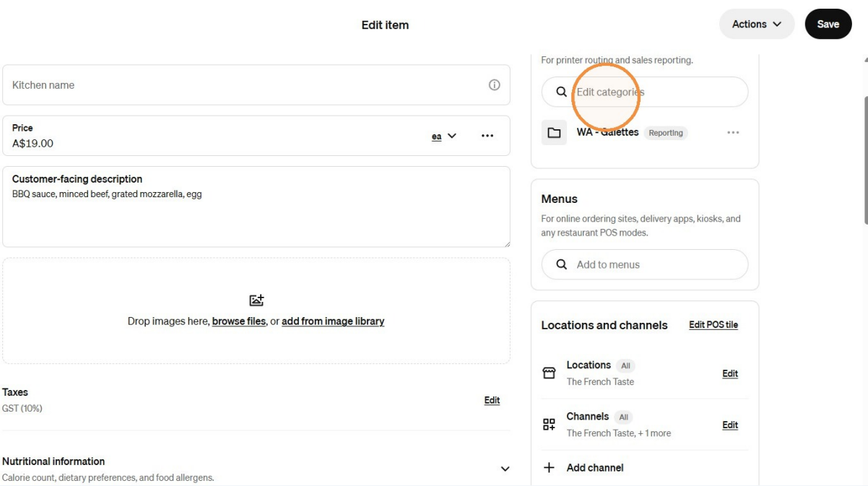868x486 pixels.
Task: Click the plus icon beside Add channel
Action: [549, 468]
